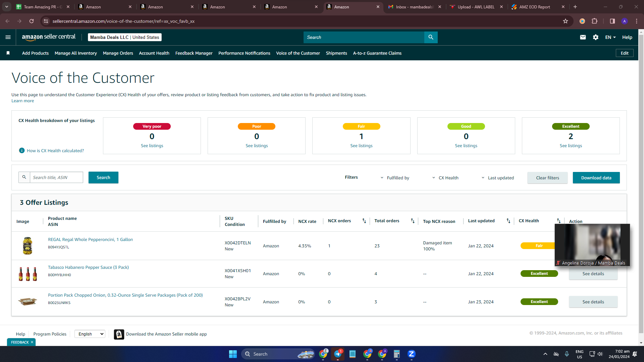This screenshot has width=644, height=362.
Task: Open the settings gear icon
Action: pos(596,37)
